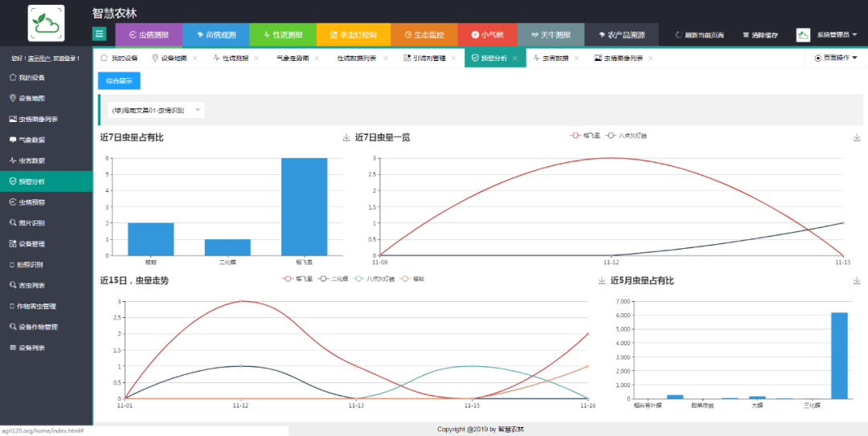Open 设备列表 in the left sidebar

pyautogui.click(x=46, y=348)
